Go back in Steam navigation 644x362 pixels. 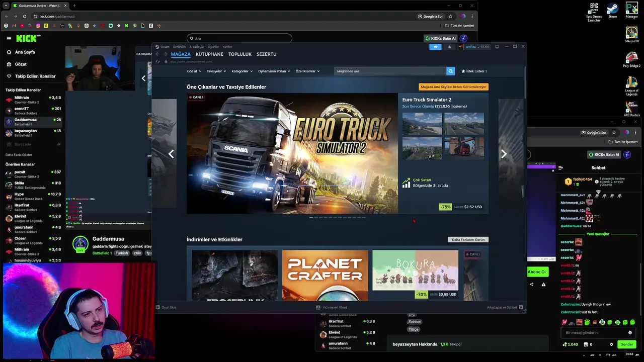(157, 54)
